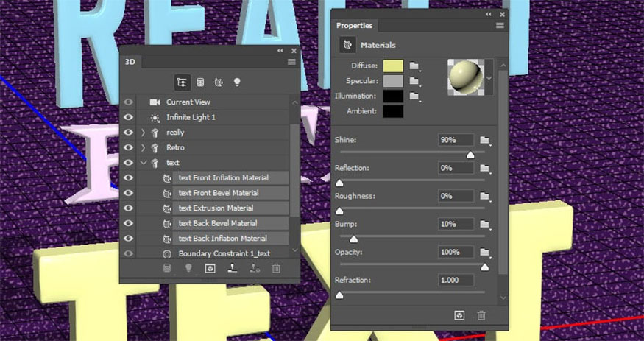Click the Opacity slider handle

pyautogui.click(x=484, y=267)
